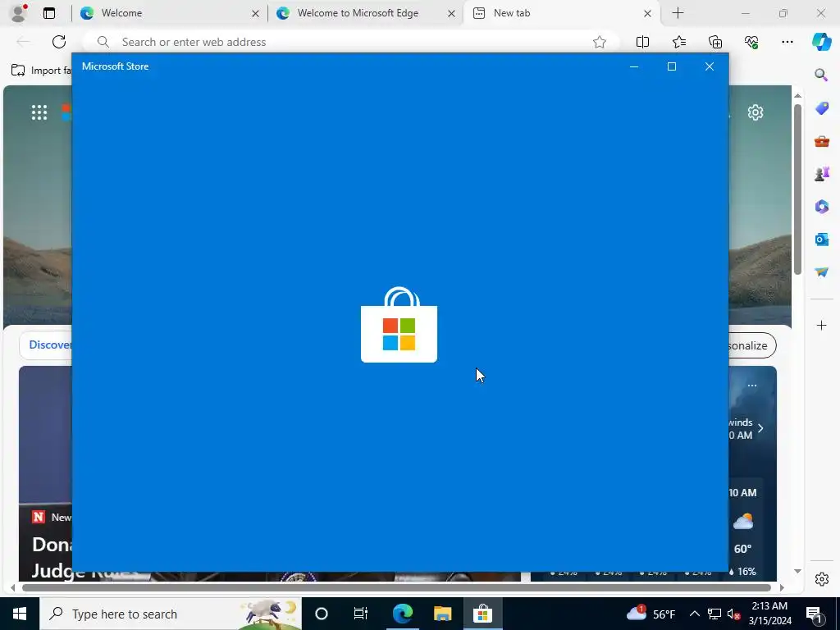Click the taskbar search box
Viewport: 840px width, 630px height.
pos(171,614)
